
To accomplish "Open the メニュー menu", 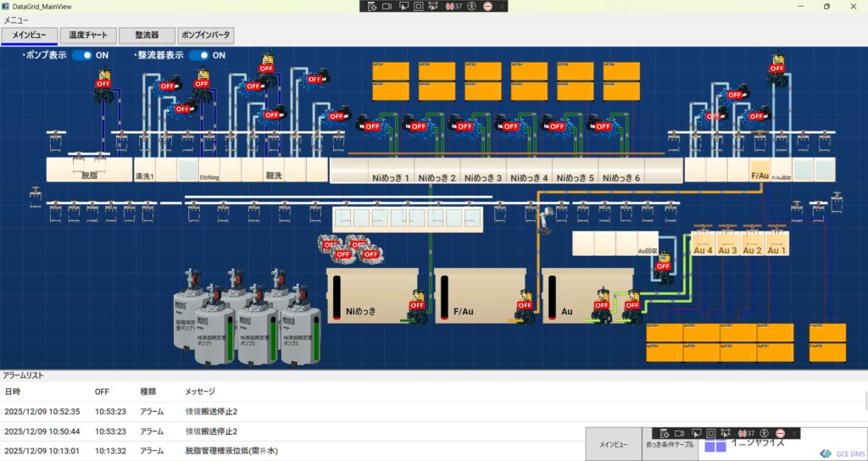I will point(17,19).
